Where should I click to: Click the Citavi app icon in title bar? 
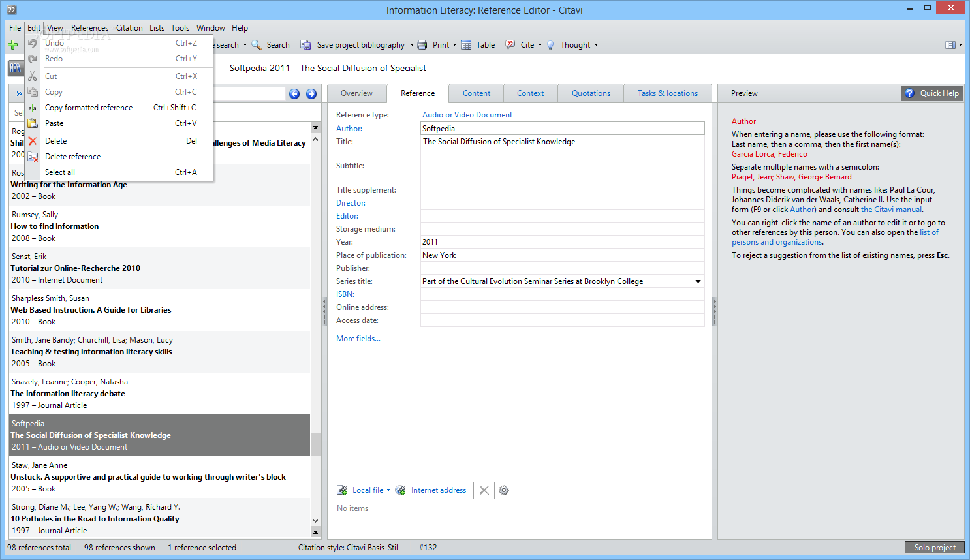tap(11, 10)
